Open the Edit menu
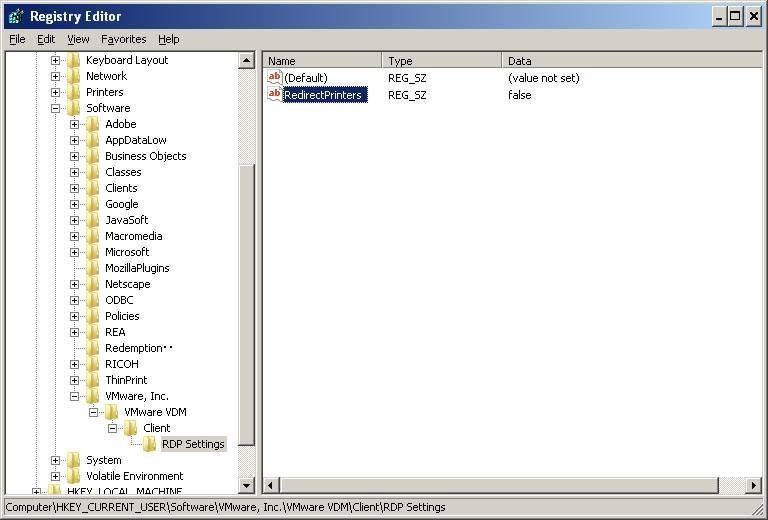Viewport: 768px width, 520px height. (46, 39)
